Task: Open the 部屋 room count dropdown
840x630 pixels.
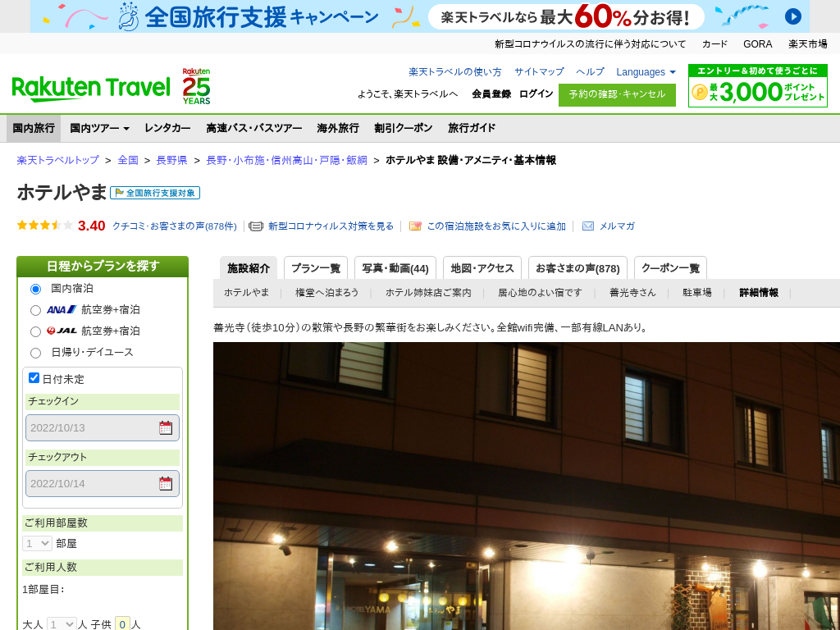Action: pyautogui.click(x=37, y=543)
